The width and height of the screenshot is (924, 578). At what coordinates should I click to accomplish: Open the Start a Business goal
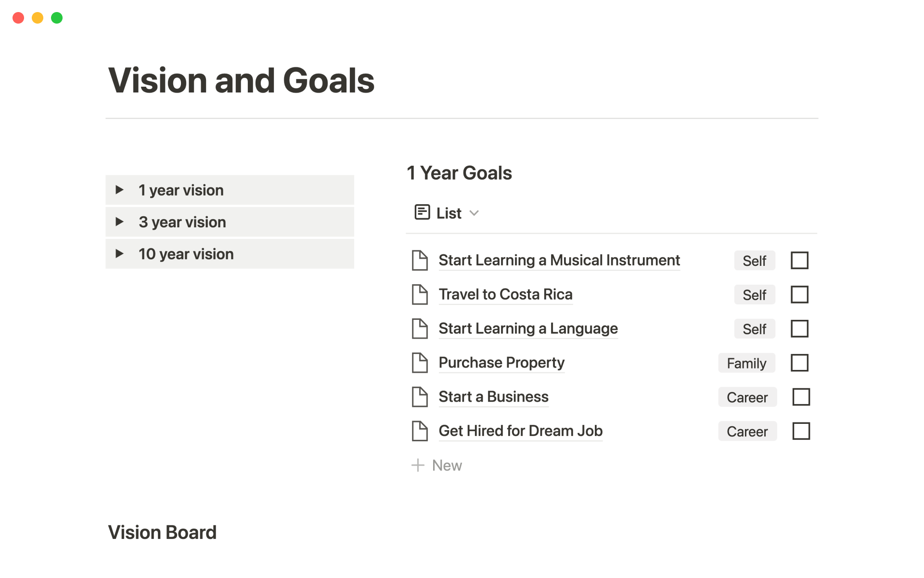(x=493, y=397)
